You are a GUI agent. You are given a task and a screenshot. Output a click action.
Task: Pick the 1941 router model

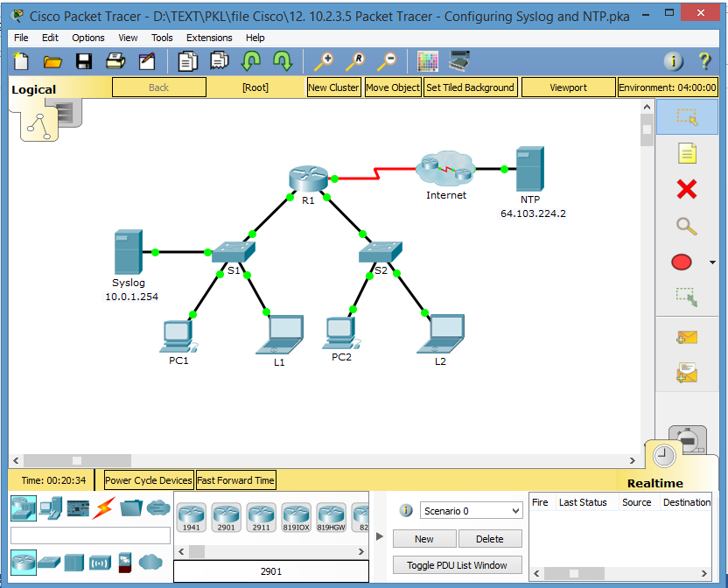[192, 518]
